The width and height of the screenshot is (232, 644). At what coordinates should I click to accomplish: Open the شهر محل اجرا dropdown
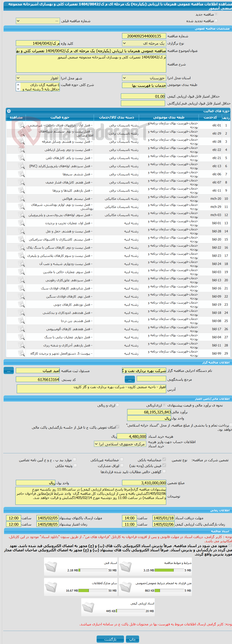click(x=38, y=78)
